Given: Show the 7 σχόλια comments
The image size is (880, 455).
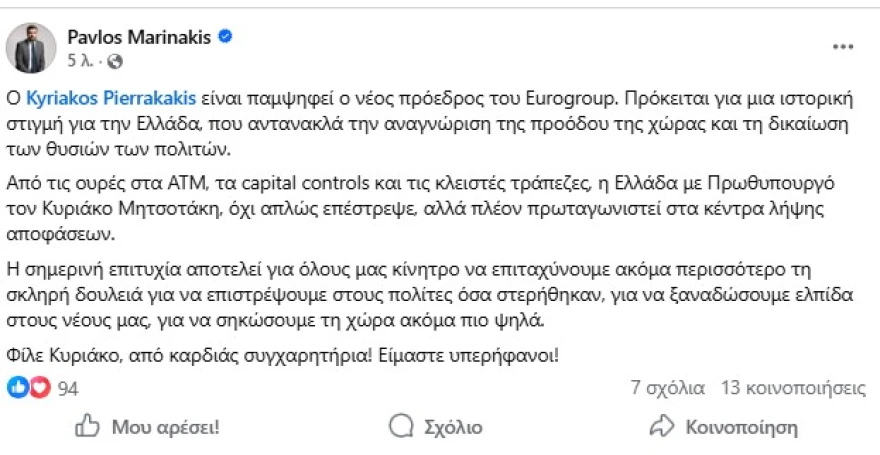Looking at the screenshot, I should 667,388.
